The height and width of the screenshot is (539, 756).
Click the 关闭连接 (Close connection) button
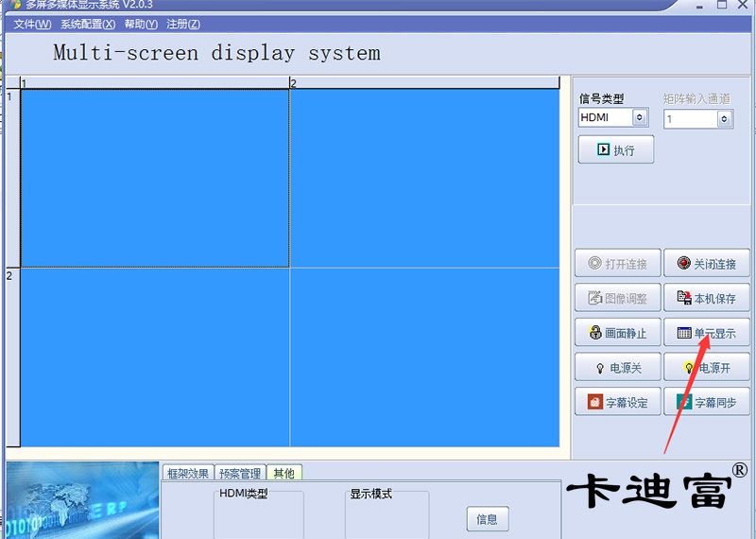(x=706, y=264)
